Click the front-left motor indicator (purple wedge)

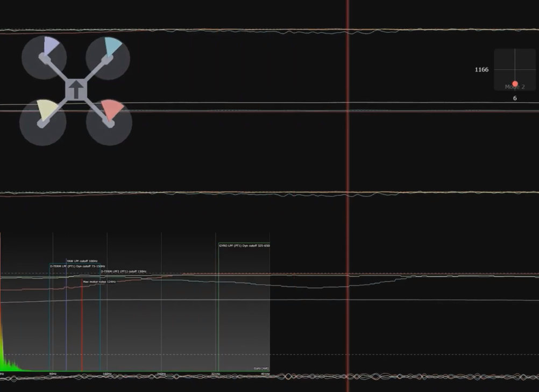click(50, 47)
